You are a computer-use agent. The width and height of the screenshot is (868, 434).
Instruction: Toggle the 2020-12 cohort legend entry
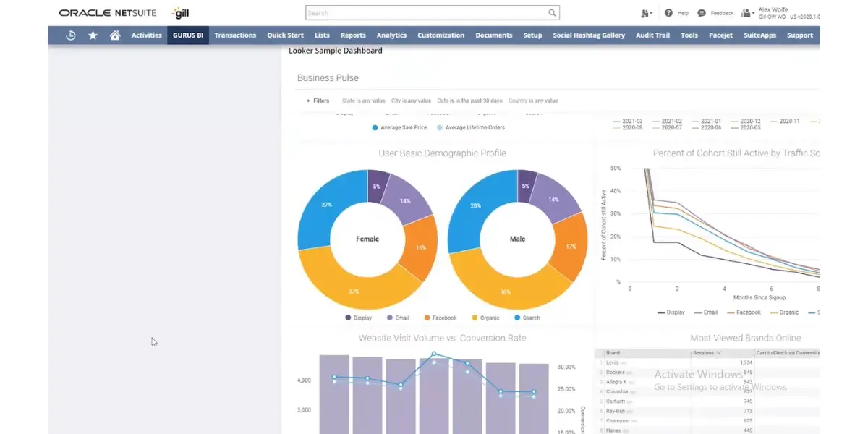tap(745, 122)
